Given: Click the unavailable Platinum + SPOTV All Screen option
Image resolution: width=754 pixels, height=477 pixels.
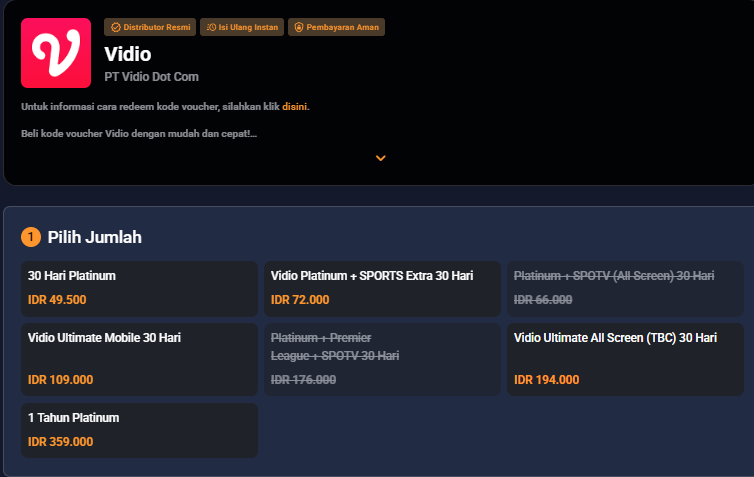Looking at the screenshot, I should 626,289.
